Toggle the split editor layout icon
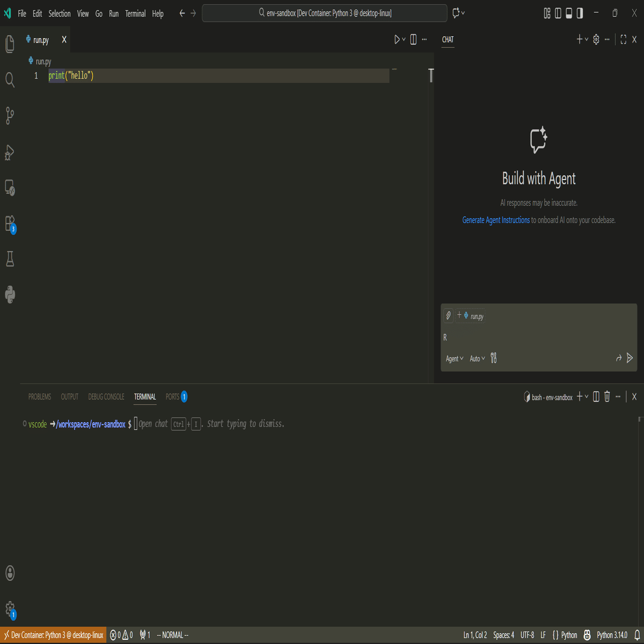644x644 pixels. tap(413, 39)
